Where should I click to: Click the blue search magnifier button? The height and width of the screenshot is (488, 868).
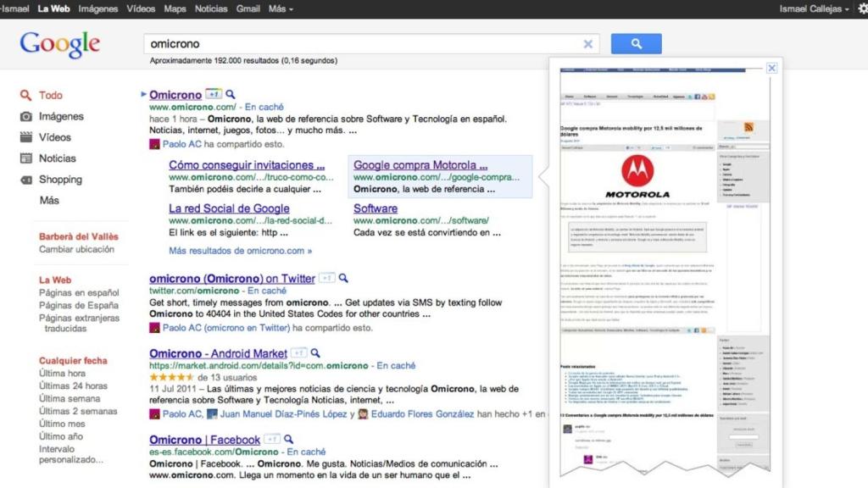point(636,43)
